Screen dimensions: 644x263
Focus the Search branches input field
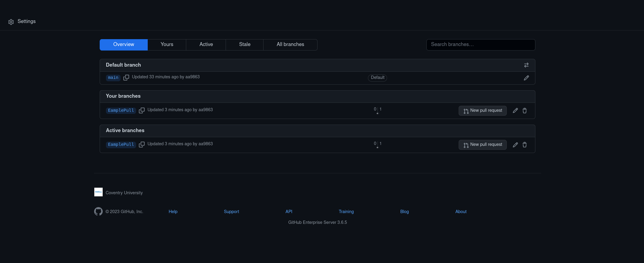[x=480, y=45]
